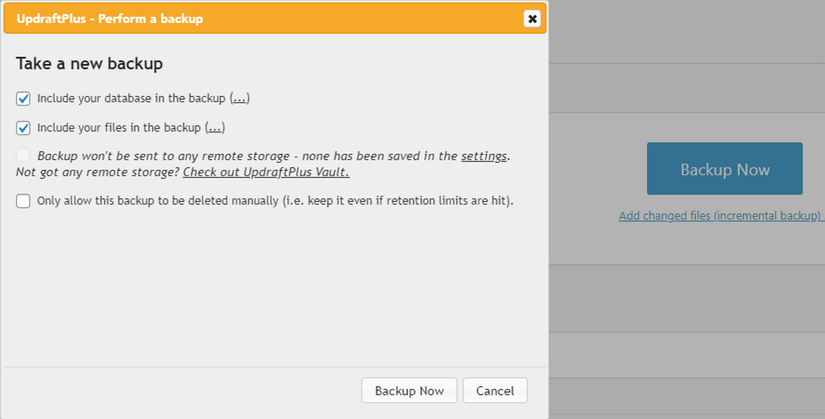Click the Include your database label text

(x=132, y=98)
